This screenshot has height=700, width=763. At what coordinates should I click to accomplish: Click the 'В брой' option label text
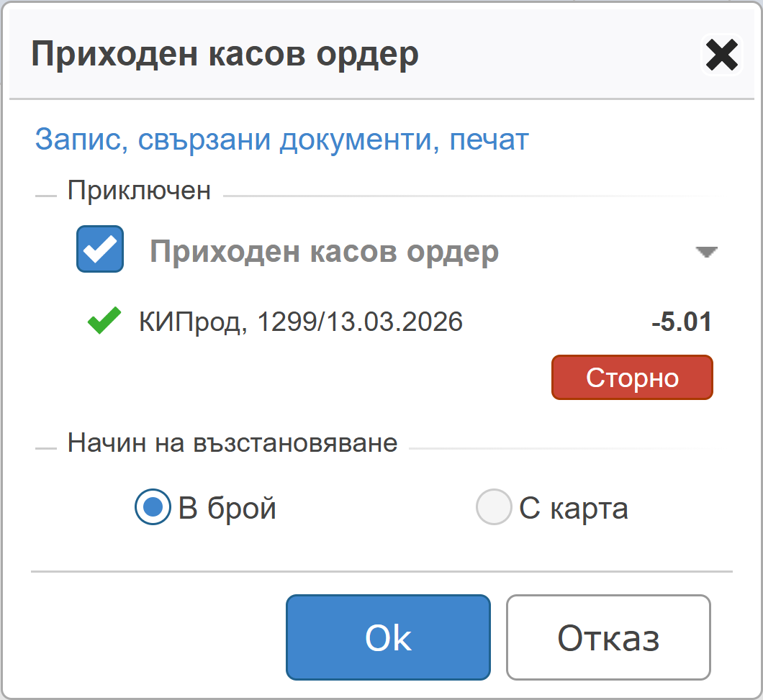click(227, 509)
